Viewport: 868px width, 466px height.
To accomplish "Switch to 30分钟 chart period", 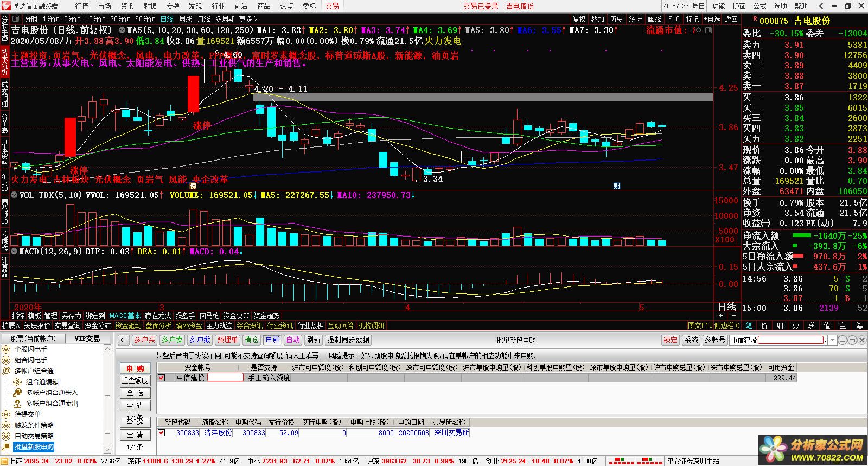I will tap(120, 19).
